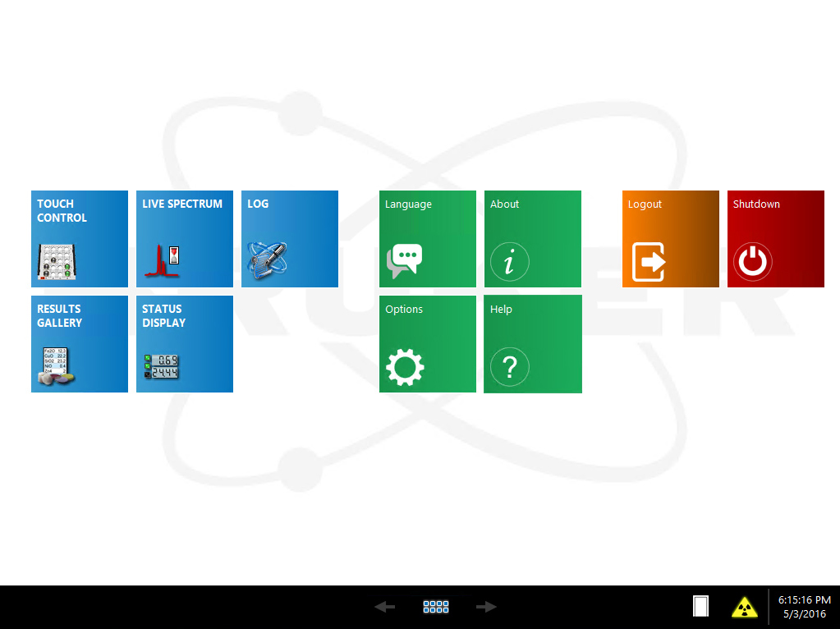840x629 pixels.
Task: Click the "Logout" text label
Action: 645,204
